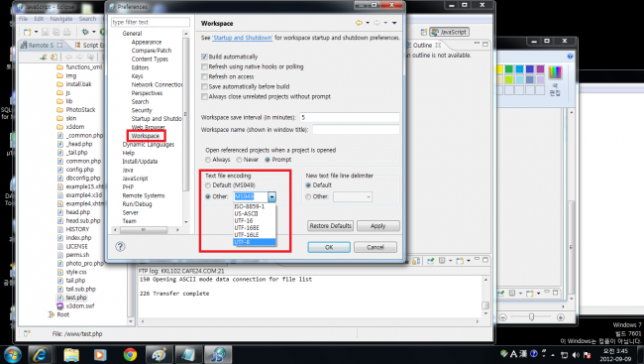Click the Workspace save interval field
This screenshot has width=644, height=364.
coord(350,117)
